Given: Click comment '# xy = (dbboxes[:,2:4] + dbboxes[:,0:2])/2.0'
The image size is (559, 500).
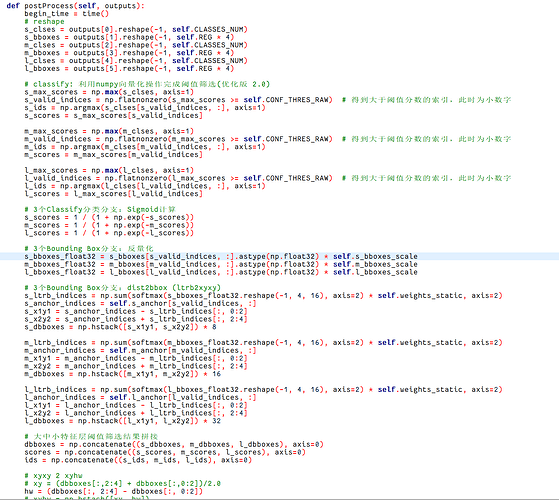Looking at the screenshot, I should point(123,484).
